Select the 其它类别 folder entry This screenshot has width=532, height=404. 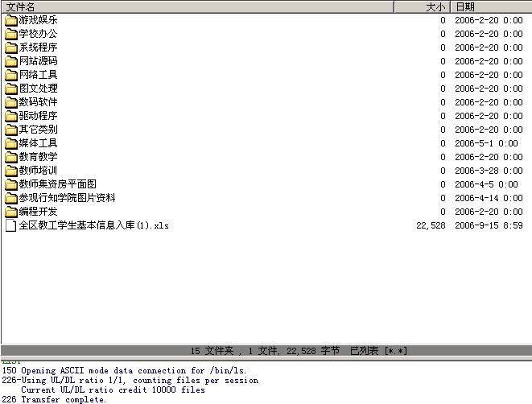(x=38, y=130)
